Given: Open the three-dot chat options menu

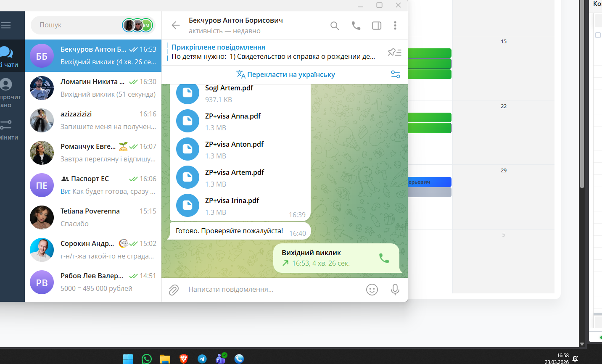Looking at the screenshot, I should tap(395, 26).
